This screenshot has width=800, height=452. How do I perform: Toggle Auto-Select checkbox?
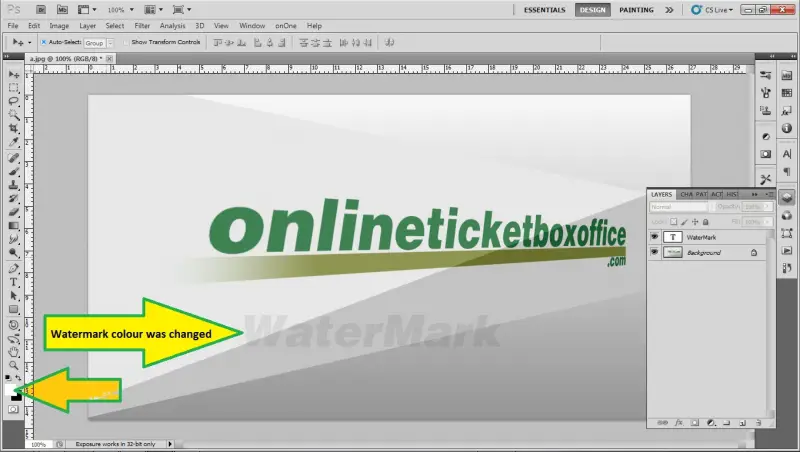coord(43,42)
